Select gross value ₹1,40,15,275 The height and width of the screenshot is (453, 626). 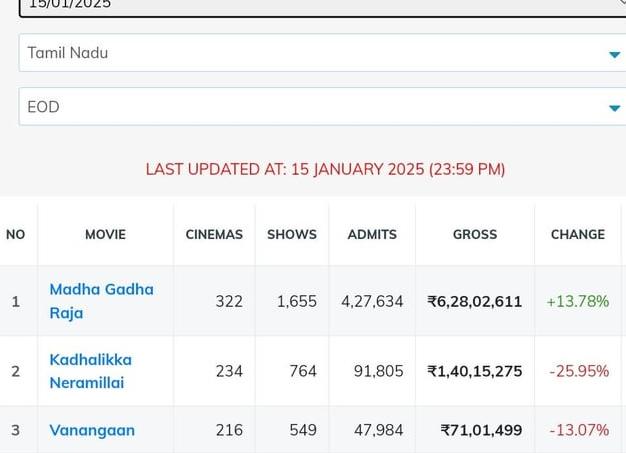click(475, 371)
